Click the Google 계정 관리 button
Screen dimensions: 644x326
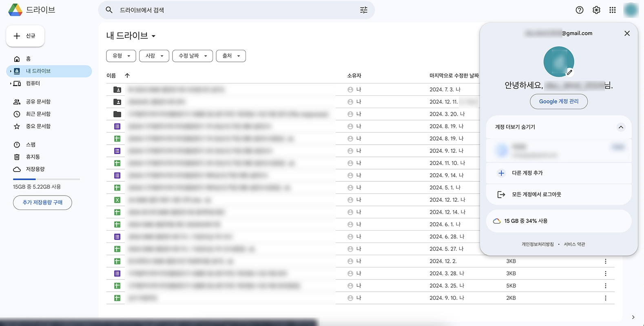pyautogui.click(x=558, y=101)
